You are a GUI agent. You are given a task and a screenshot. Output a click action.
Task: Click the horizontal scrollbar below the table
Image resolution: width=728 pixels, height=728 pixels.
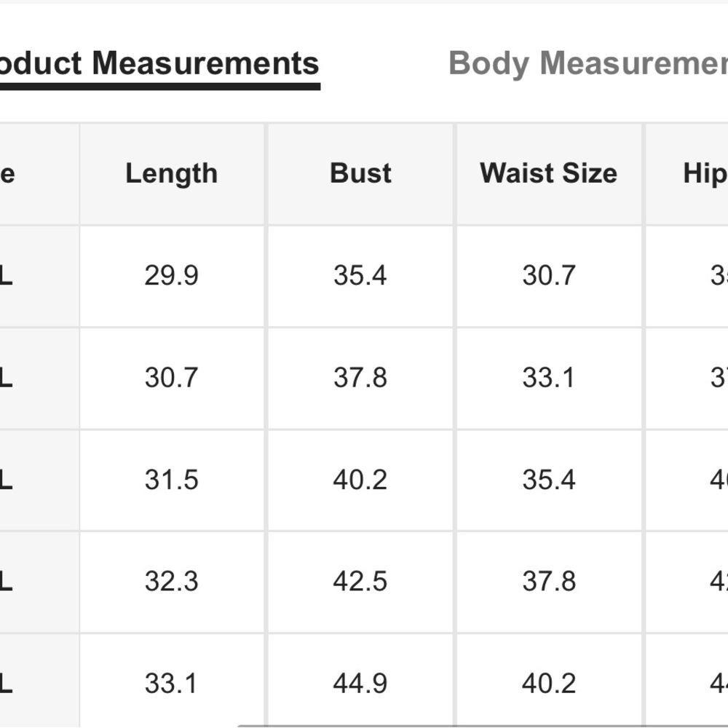tap(480, 725)
